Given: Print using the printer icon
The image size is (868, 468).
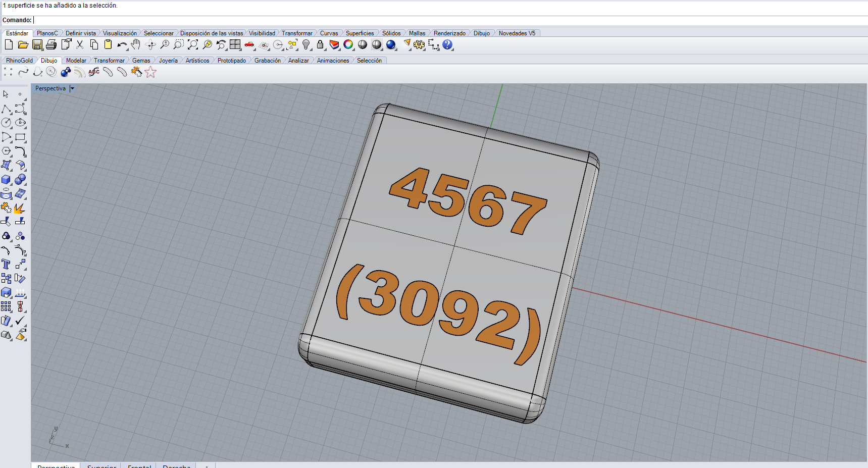Looking at the screenshot, I should pos(51,45).
